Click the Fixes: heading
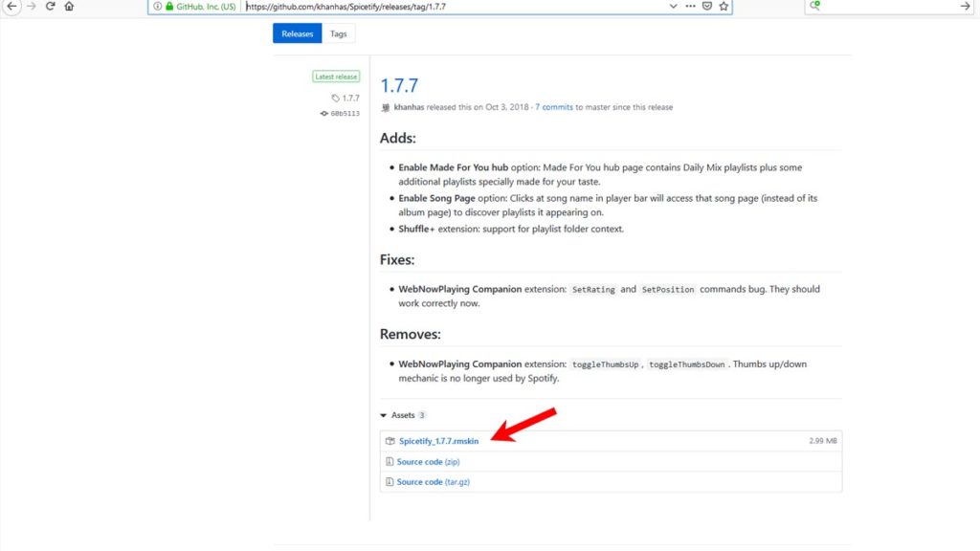 tap(397, 260)
